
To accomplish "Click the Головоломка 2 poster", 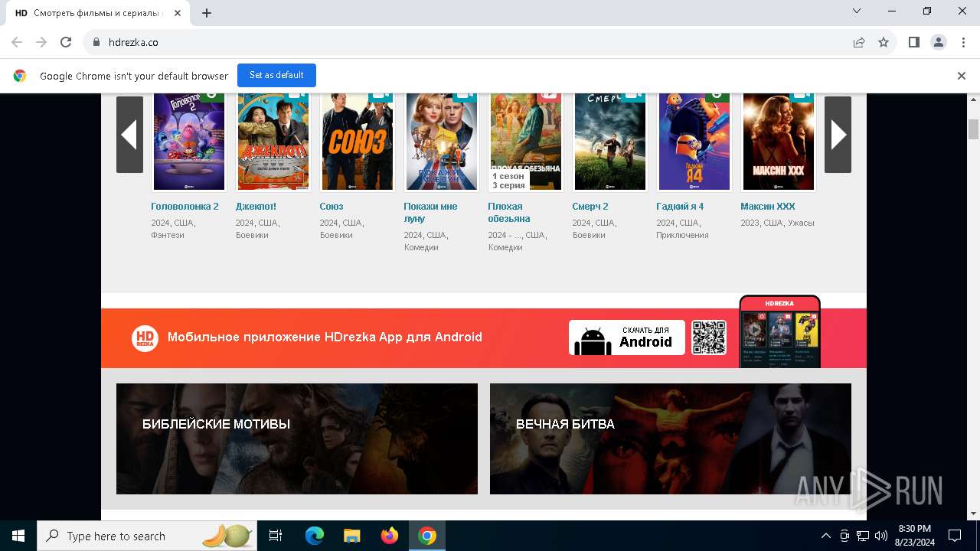I will [189, 142].
